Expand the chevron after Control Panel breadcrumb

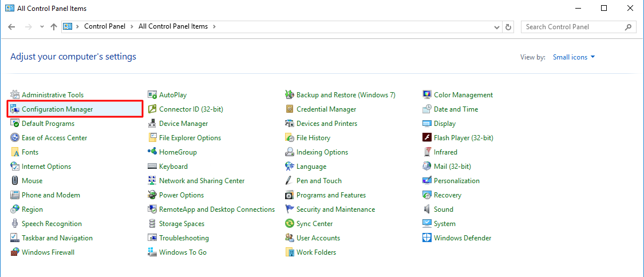tap(132, 26)
